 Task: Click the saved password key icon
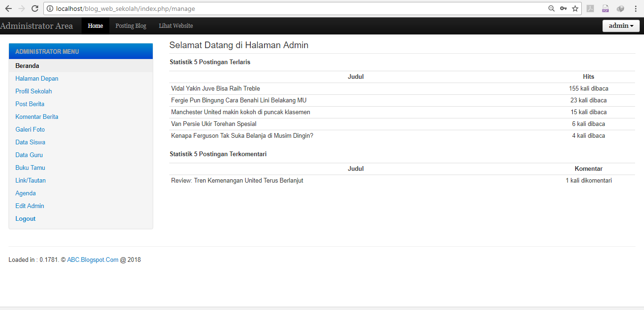click(x=563, y=8)
